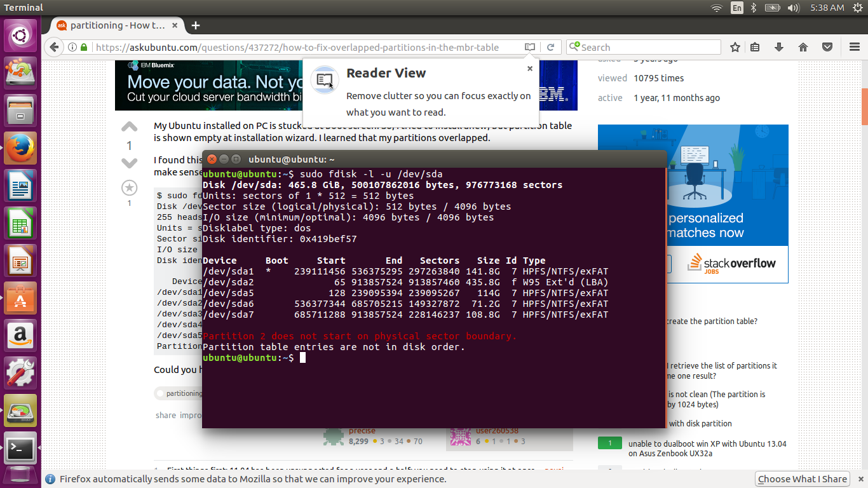The image size is (868, 488).
Task: Click terminal title 'ubuntu@ubuntu: ~'
Action: (292, 159)
